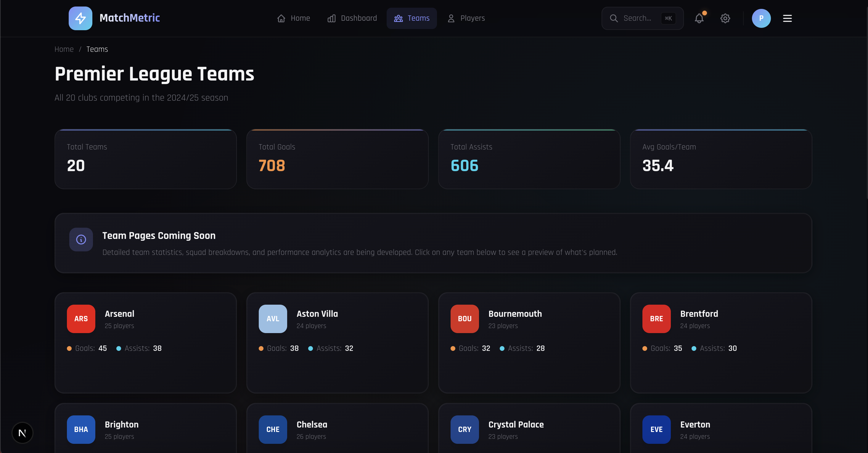
Task: Open the Players section
Action: [466, 18]
